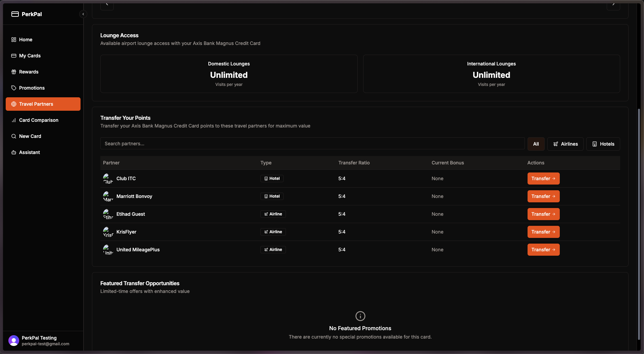Click the Etihad Guest partner logo
This screenshot has width=644, height=354.
[108, 214]
